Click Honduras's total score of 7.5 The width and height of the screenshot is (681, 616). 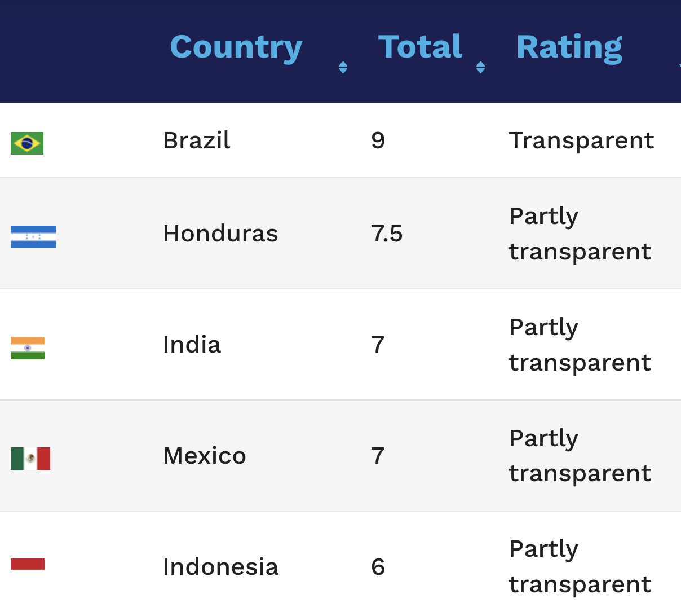click(x=387, y=234)
